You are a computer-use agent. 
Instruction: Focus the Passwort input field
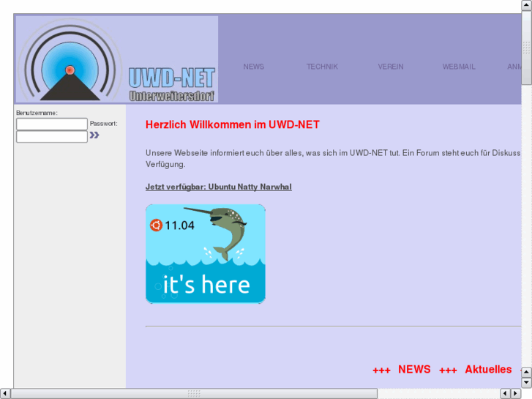pos(51,137)
